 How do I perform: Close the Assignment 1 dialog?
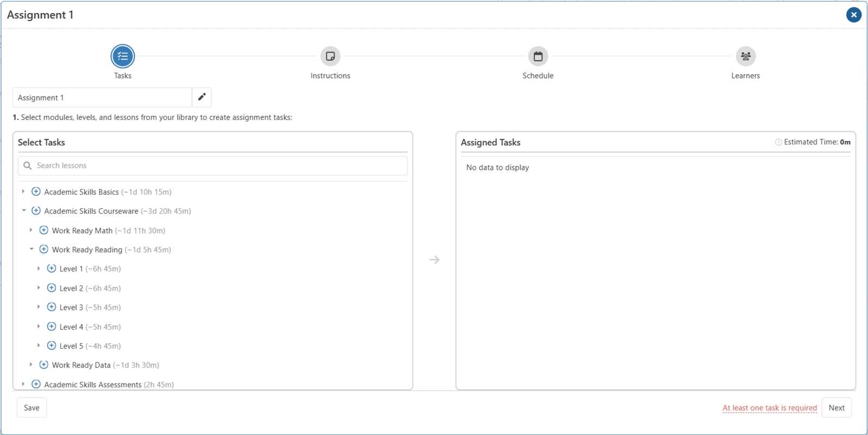(x=853, y=15)
